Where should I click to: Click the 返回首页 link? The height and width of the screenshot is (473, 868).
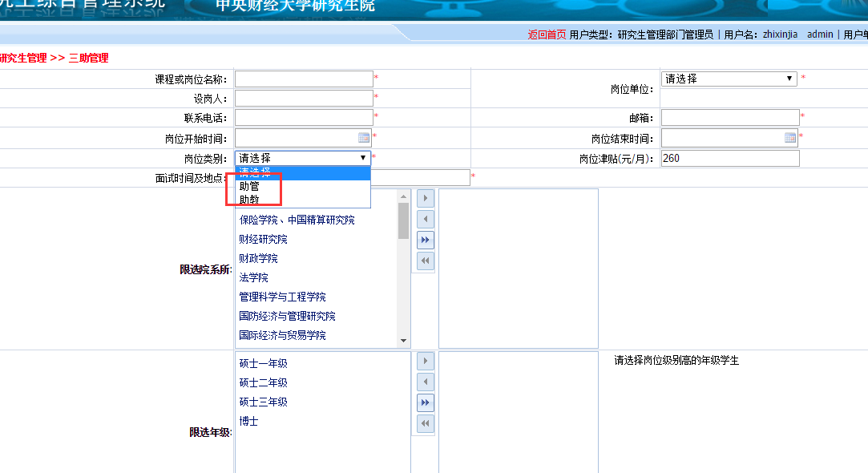point(547,34)
